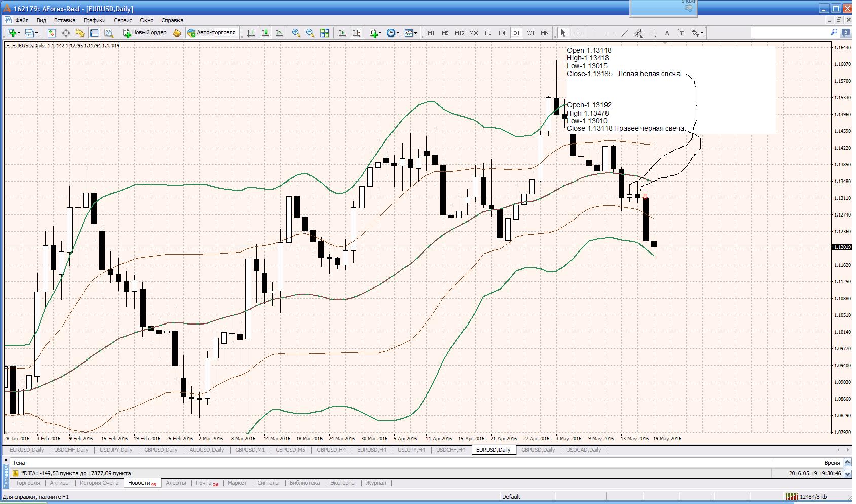Open the Сервис menu
The image size is (856, 504).
point(123,20)
